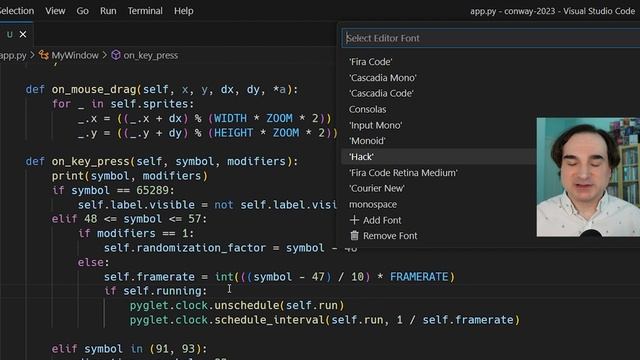Select on_key_press in the breadcrumb
This screenshot has width=640, height=360.
151,55
